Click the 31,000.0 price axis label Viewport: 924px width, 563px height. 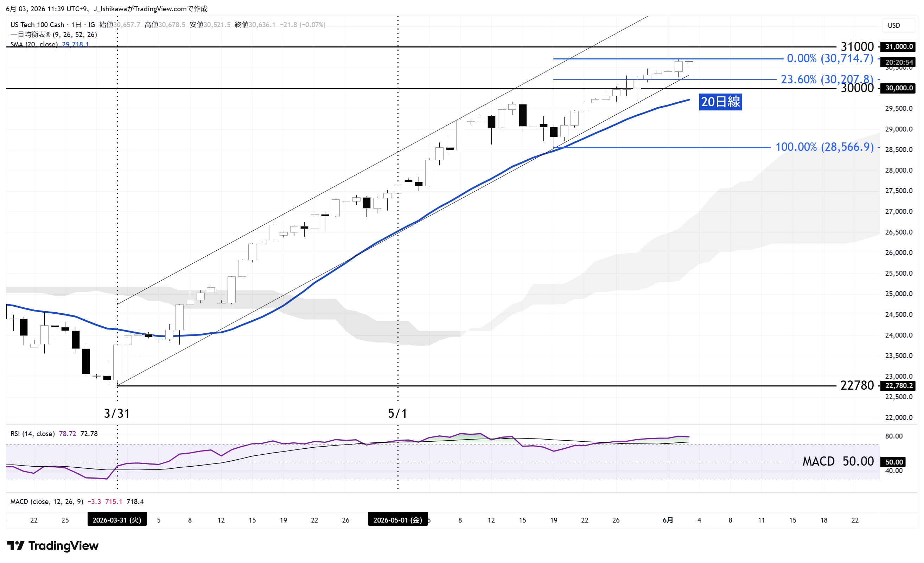[898, 46]
